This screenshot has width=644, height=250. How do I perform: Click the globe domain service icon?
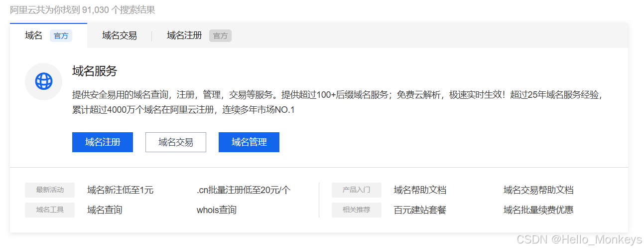click(x=44, y=81)
